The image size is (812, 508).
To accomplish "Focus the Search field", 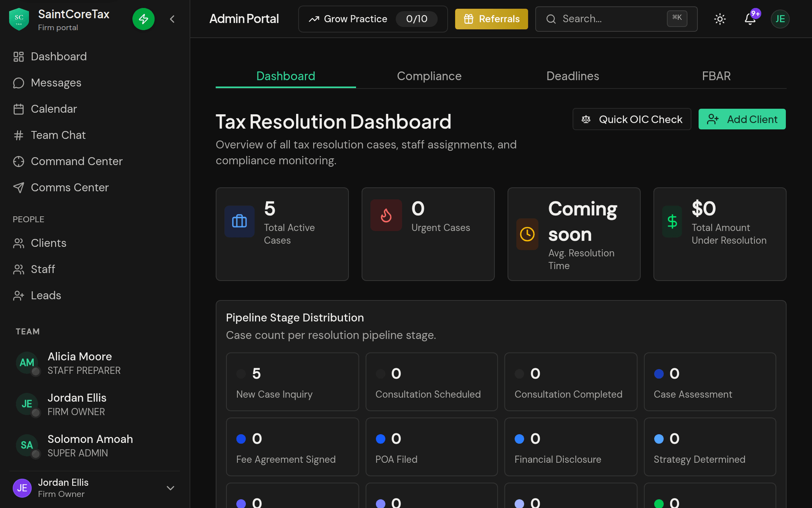I will pyautogui.click(x=616, y=19).
